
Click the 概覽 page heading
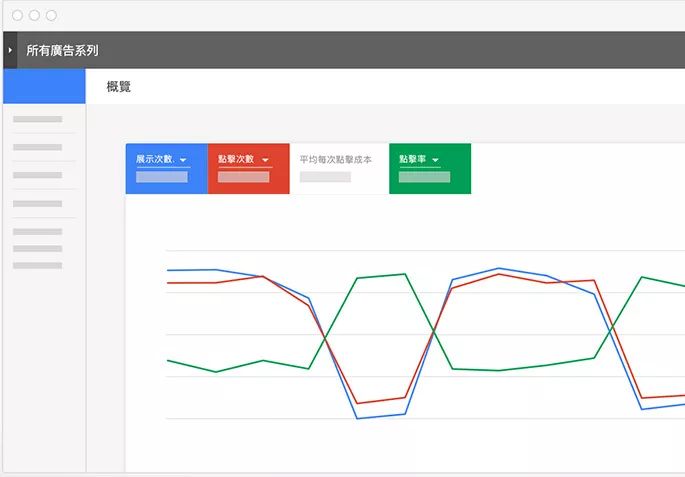coord(119,87)
